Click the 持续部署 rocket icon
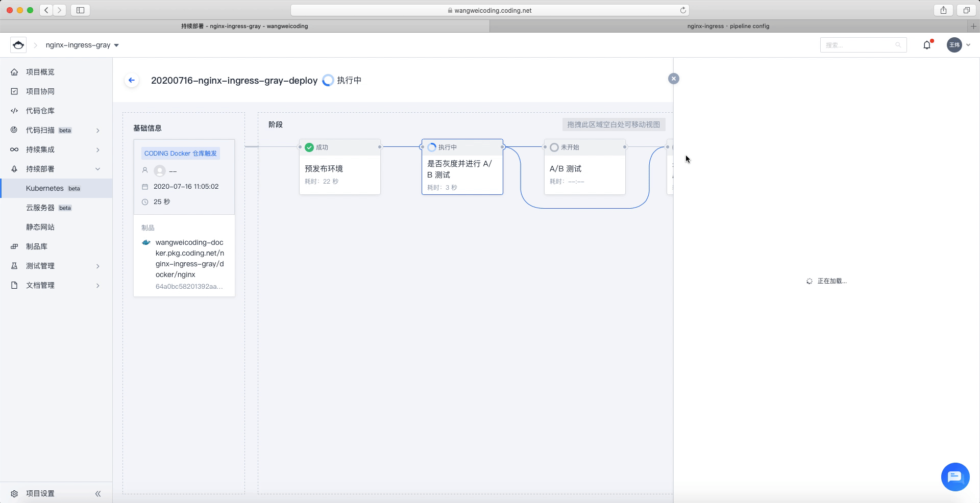 14,169
